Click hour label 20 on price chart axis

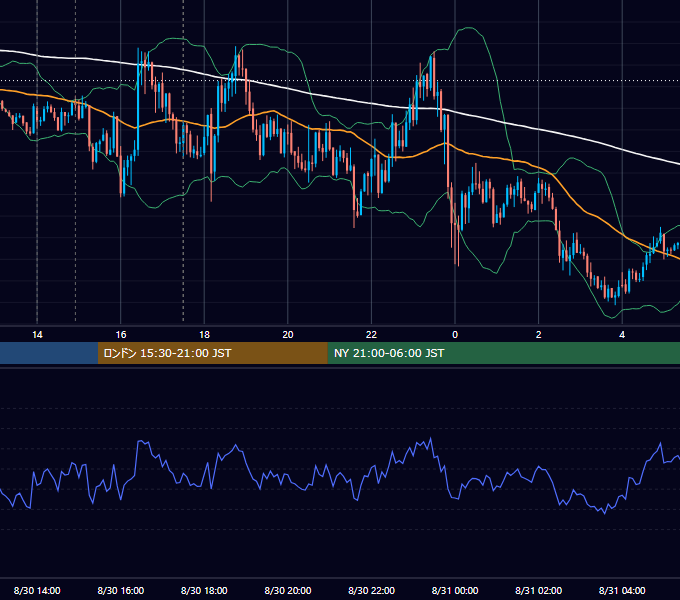tap(288, 335)
